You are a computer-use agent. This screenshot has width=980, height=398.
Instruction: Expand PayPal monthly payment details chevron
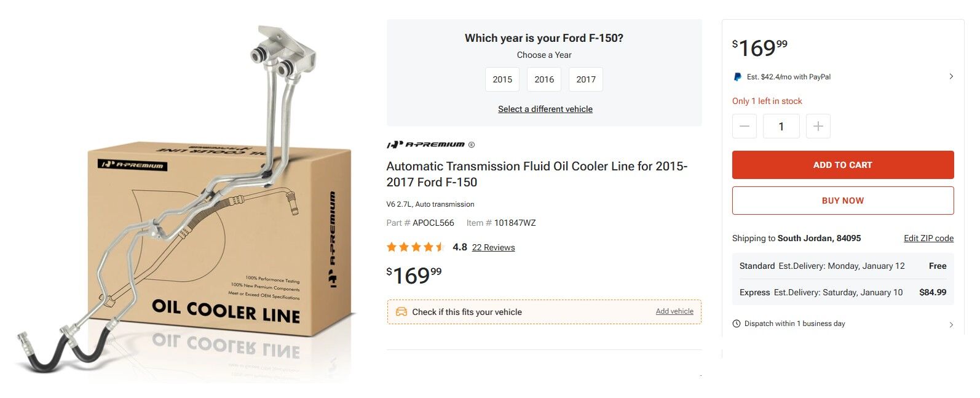[951, 77]
